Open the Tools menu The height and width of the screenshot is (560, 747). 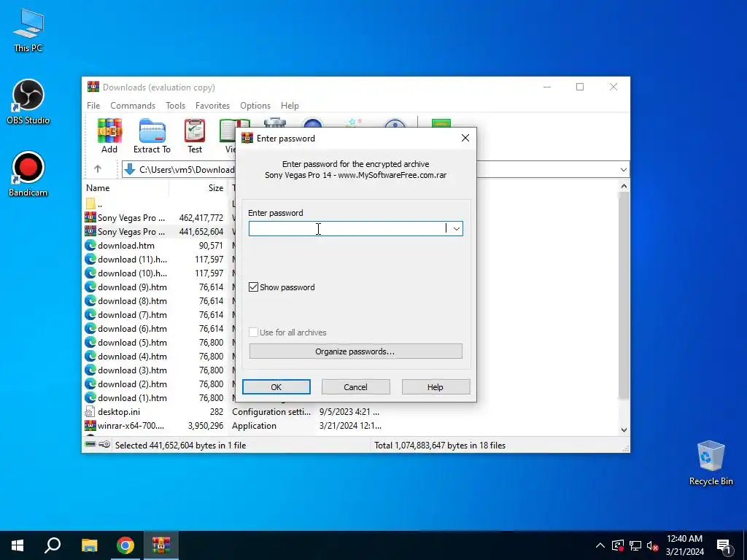coord(175,106)
